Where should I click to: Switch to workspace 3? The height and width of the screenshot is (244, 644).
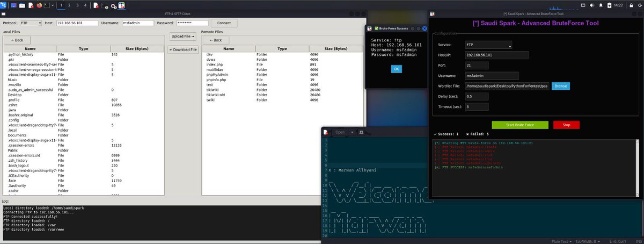tap(77, 5)
